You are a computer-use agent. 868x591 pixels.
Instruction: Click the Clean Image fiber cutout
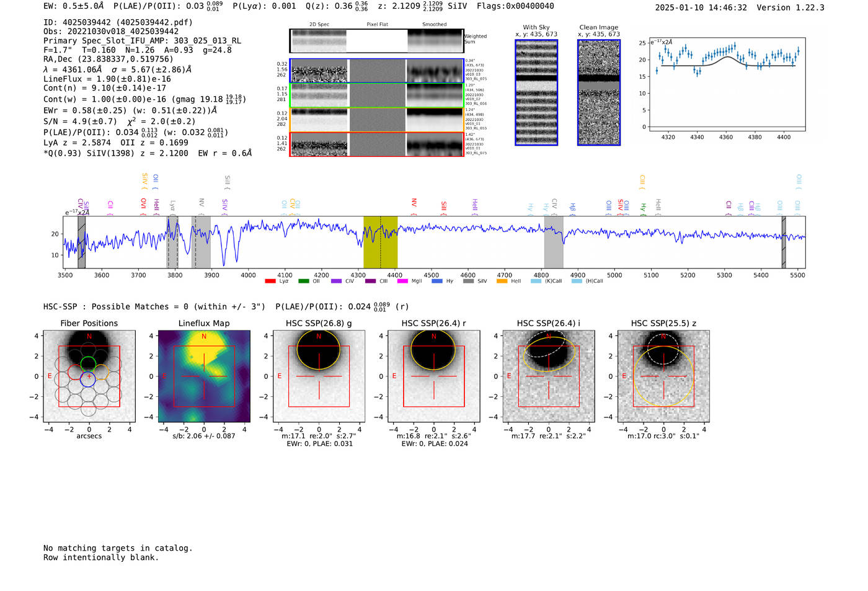(x=599, y=92)
